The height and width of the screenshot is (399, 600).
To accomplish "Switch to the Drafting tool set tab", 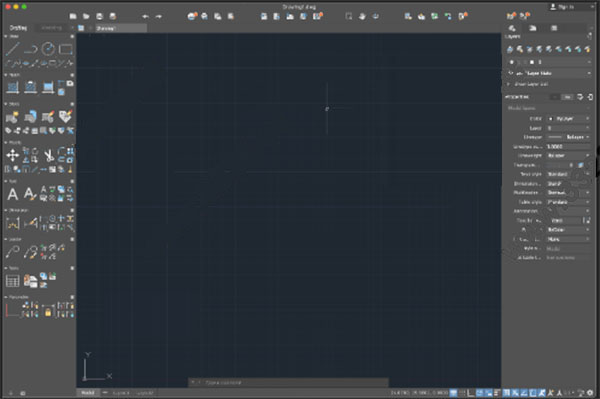I will pos(18,28).
